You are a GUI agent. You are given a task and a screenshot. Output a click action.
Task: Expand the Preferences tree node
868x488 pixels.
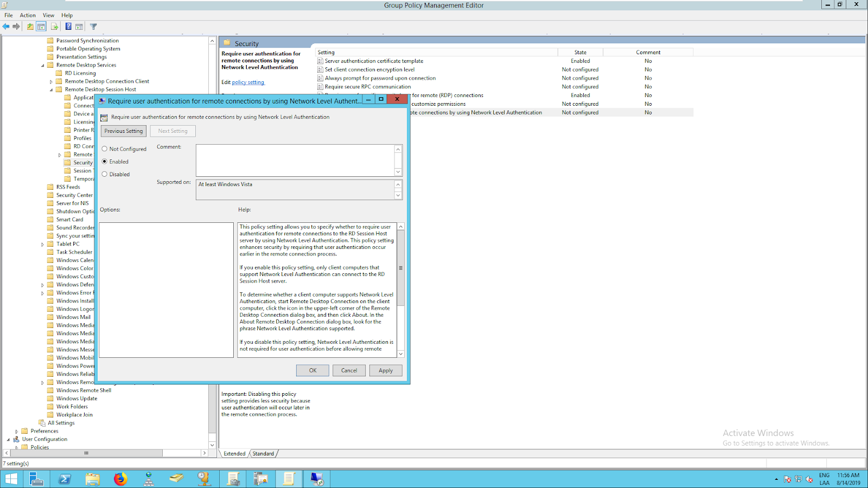(x=17, y=432)
